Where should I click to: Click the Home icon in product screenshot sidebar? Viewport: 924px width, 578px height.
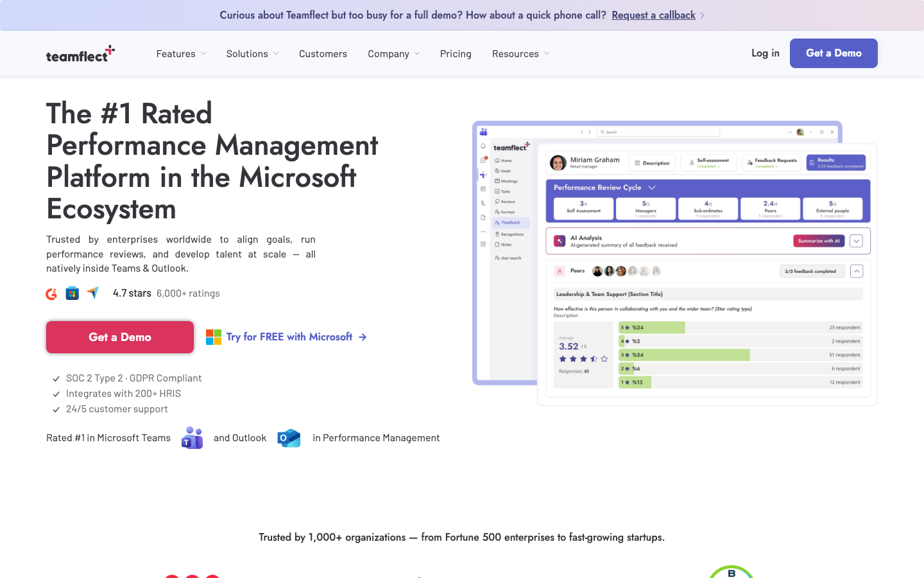pyautogui.click(x=497, y=161)
